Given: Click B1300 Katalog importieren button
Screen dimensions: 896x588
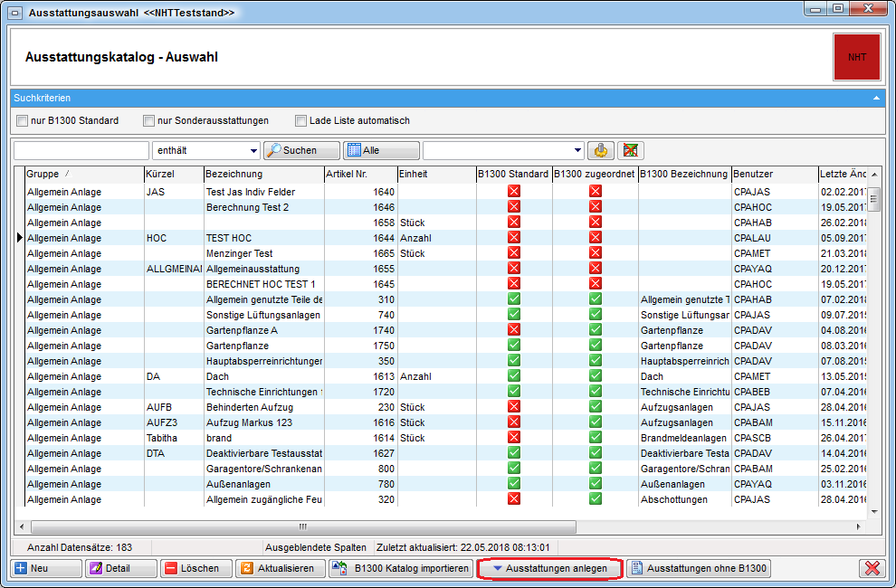Looking at the screenshot, I should tap(399, 568).
